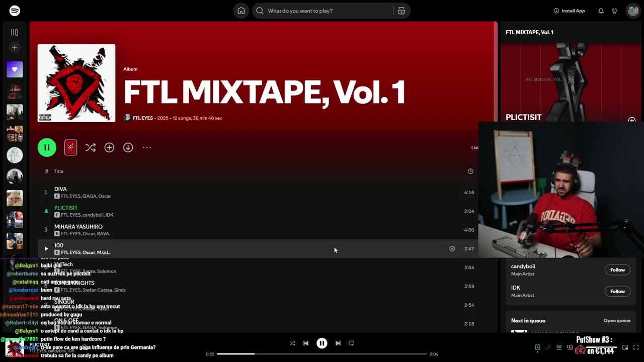
Task: Open GAGA artist link on DIVA row
Action: click(x=89, y=196)
